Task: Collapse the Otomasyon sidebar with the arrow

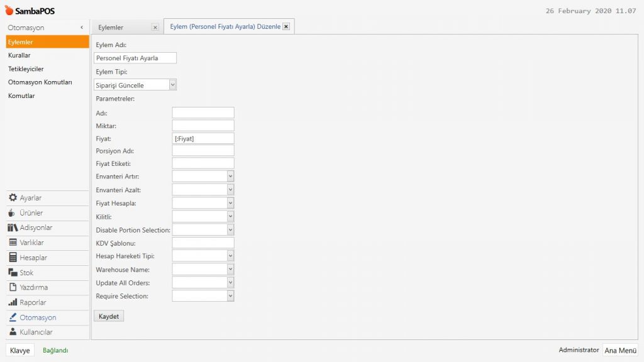Action: click(x=82, y=28)
